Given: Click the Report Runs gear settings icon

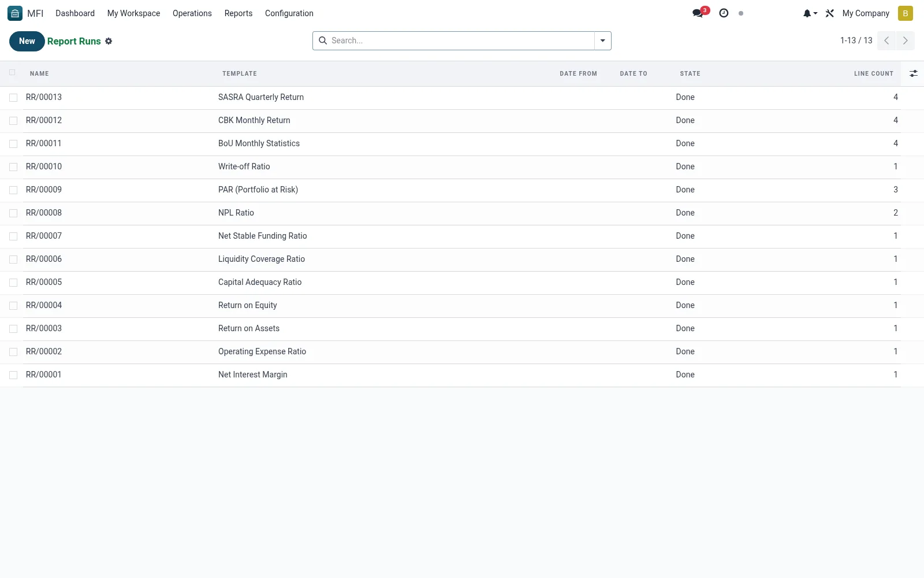Looking at the screenshot, I should (109, 41).
